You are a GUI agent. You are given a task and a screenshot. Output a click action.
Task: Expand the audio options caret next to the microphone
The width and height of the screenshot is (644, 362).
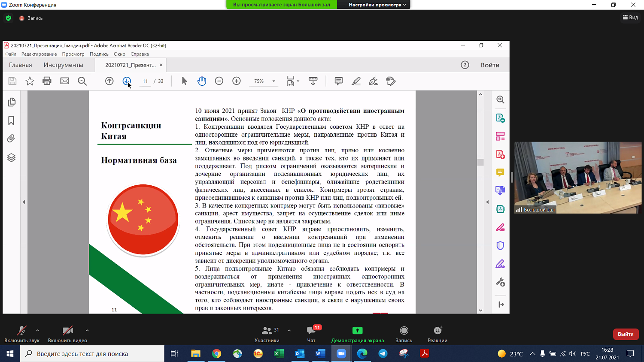click(37, 330)
